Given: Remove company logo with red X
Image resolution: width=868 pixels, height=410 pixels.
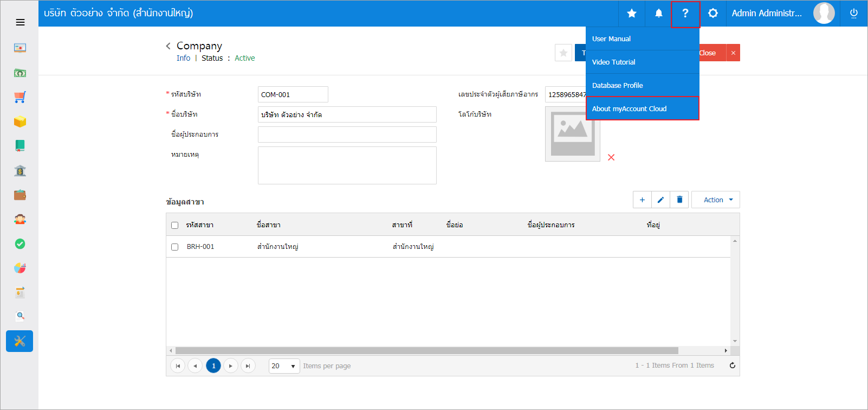Looking at the screenshot, I should (x=611, y=157).
